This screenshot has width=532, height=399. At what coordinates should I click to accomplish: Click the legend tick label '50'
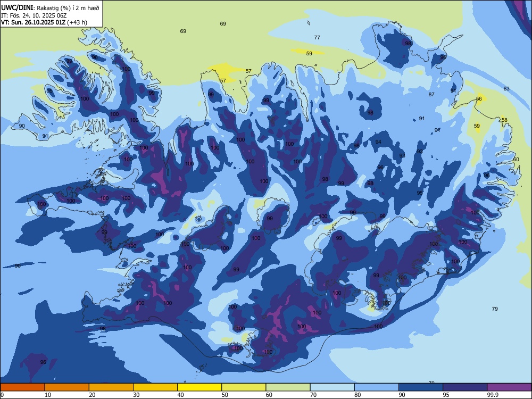225,395
